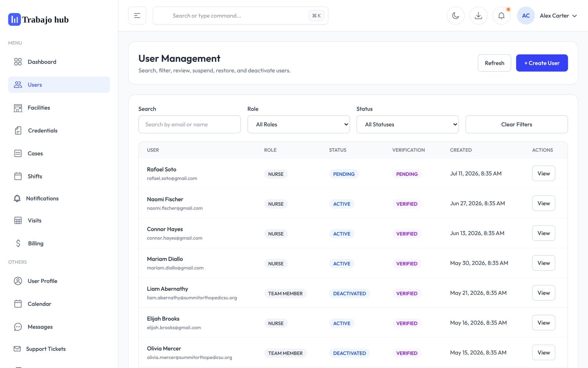
Task: Click the sidebar Notifications bell icon
Action: click(x=17, y=198)
